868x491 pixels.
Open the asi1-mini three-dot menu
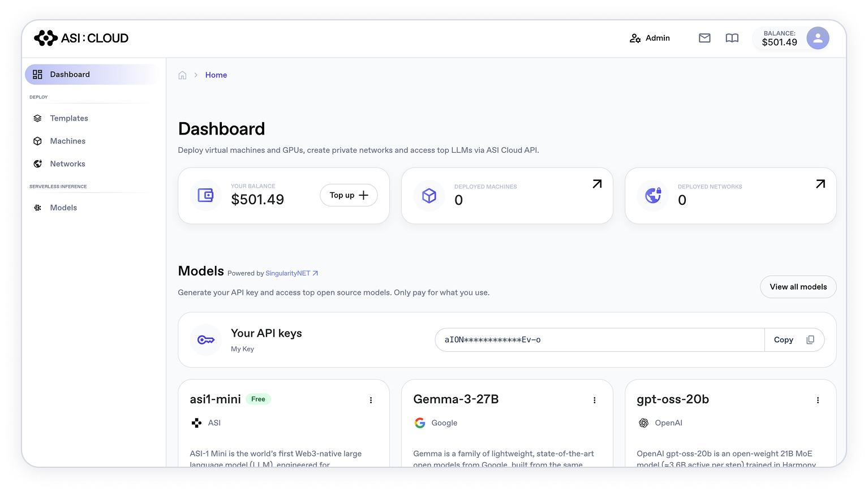(x=371, y=400)
